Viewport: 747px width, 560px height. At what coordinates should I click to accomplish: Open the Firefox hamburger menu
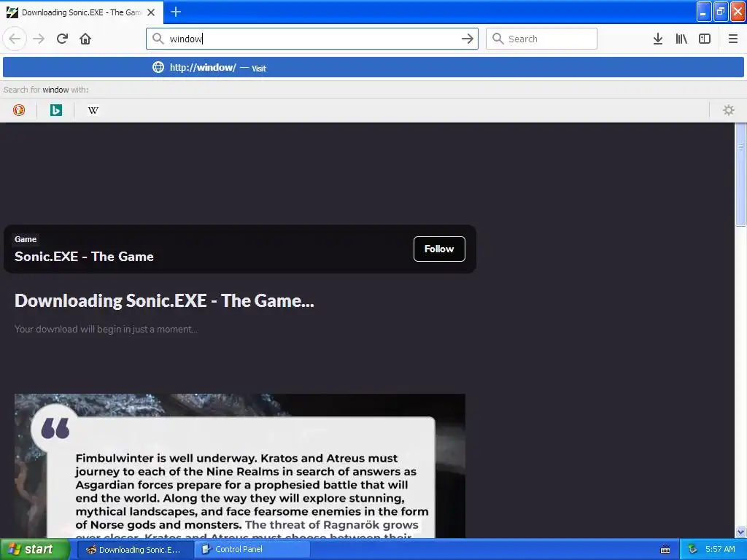pos(732,39)
